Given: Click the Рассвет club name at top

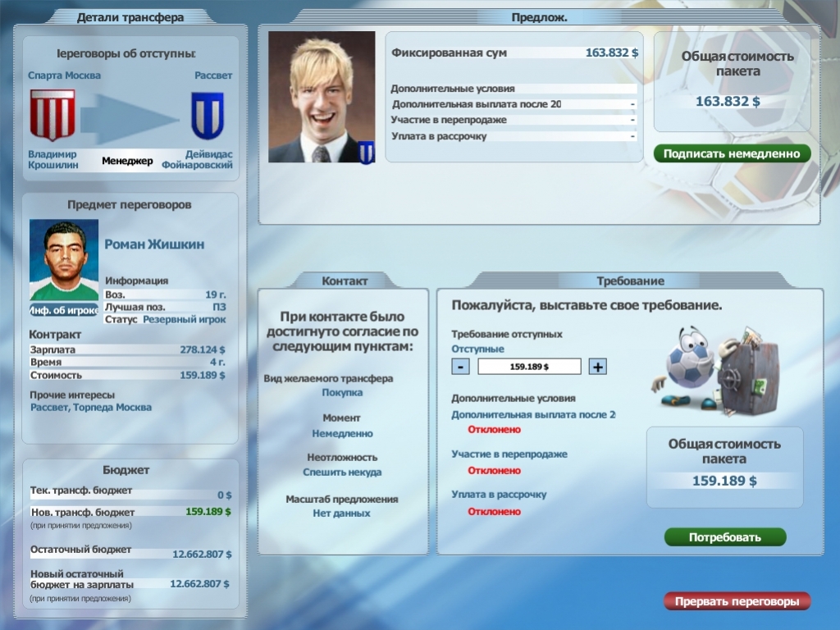Looking at the screenshot, I should click(213, 75).
